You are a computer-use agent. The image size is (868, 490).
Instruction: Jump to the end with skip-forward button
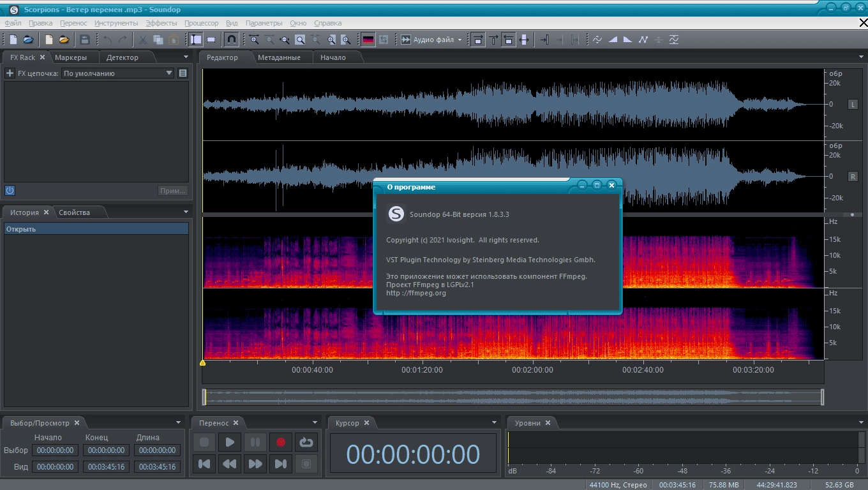281,464
